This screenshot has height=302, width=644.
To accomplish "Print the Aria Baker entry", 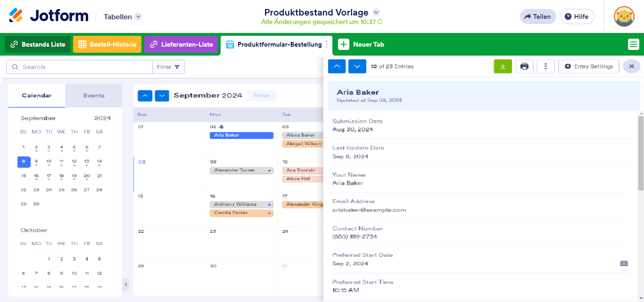I will (524, 66).
